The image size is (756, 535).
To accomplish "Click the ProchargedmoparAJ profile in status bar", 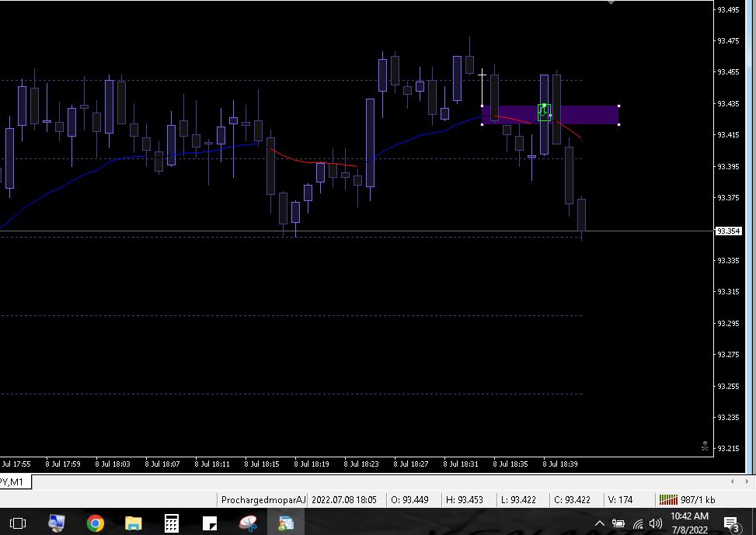I will coord(263,500).
